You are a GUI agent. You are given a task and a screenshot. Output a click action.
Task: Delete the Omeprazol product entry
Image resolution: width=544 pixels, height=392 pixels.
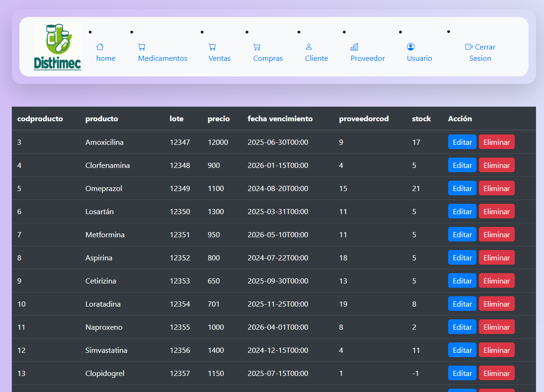click(496, 188)
